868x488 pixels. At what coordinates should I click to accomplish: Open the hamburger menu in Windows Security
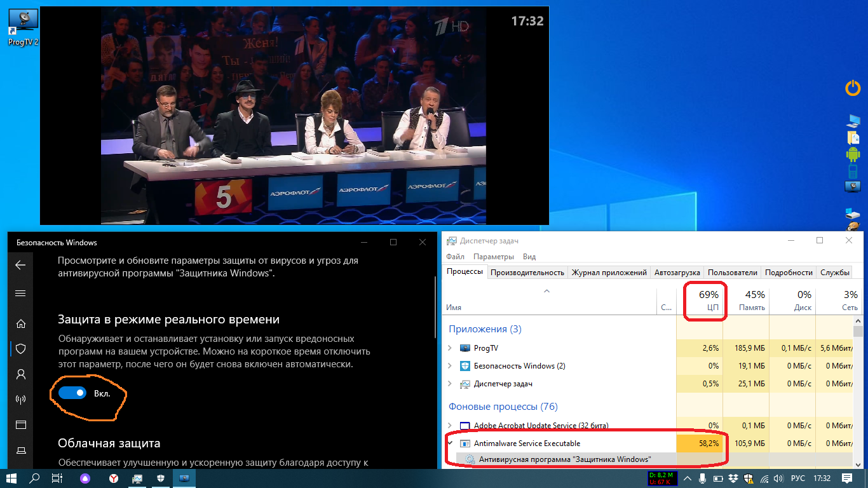pyautogui.click(x=20, y=293)
